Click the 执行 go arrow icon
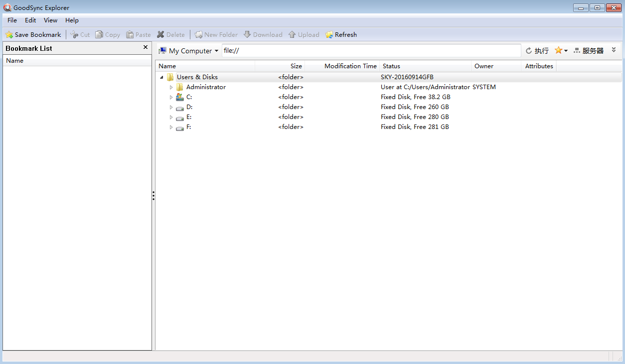 click(529, 51)
